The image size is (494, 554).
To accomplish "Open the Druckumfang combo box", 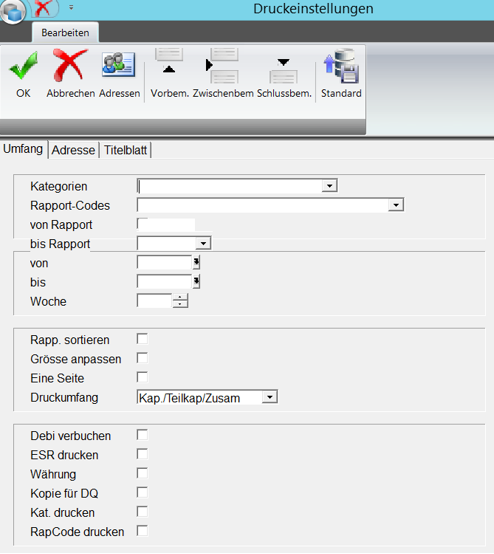I will pos(207,397).
